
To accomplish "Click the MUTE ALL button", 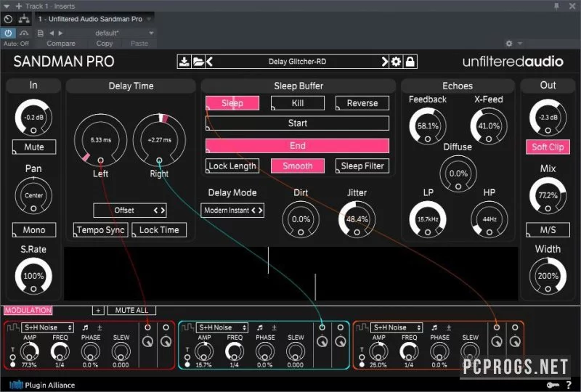I will click(131, 310).
